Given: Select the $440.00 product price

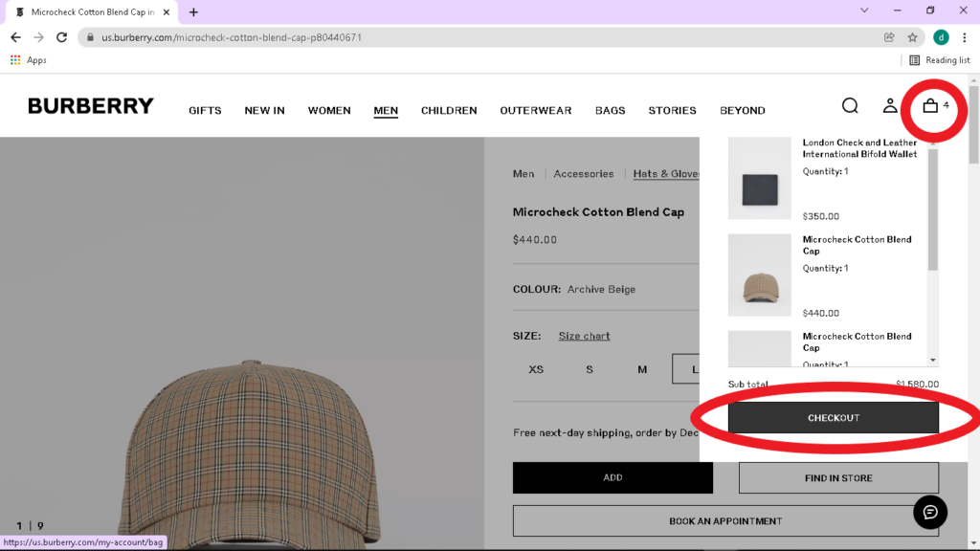Looking at the screenshot, I should tap(534, 240).
